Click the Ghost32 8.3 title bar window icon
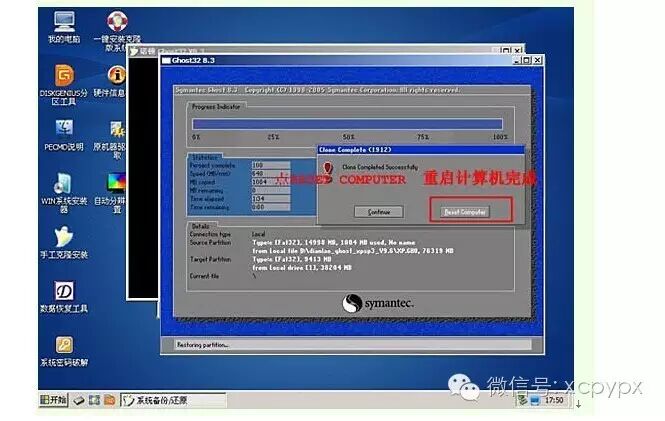This screenshot has height=421, width=665. point(166,60)
